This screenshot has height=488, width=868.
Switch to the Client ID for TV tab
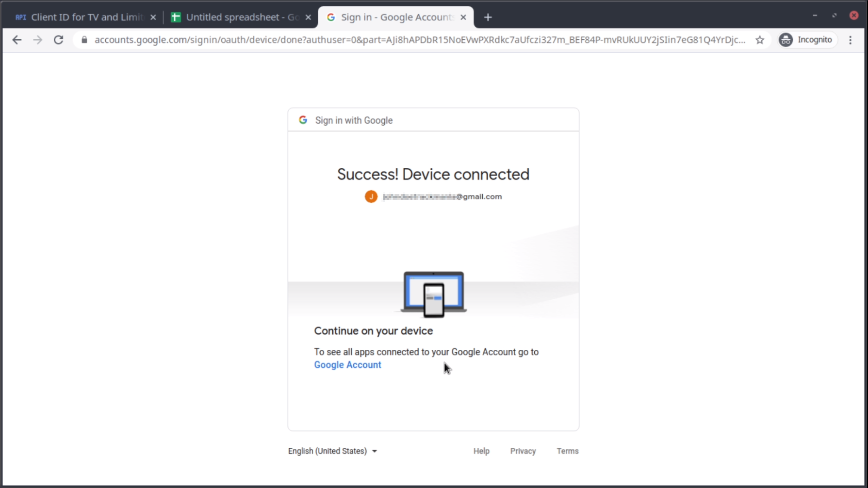point(82,17)
